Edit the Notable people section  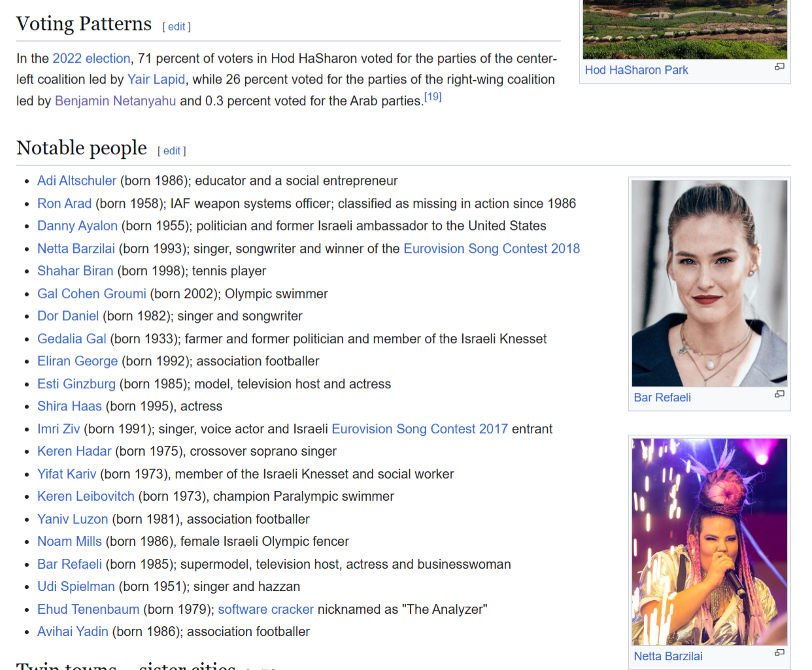[x=171, y=151]
